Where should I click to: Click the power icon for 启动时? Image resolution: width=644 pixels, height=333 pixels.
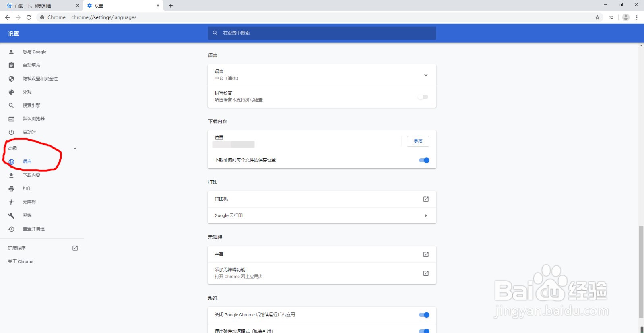point(11,132)
